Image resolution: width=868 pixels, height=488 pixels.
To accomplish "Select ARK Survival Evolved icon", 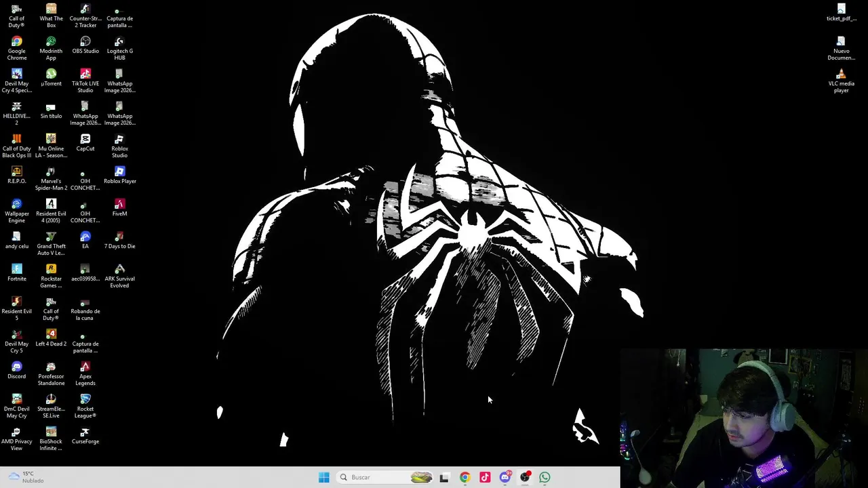I will pos(119,277).
